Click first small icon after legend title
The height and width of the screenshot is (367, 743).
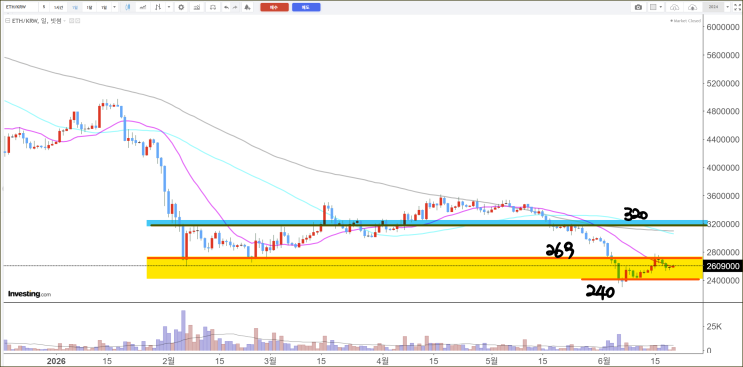coord(72,21)
